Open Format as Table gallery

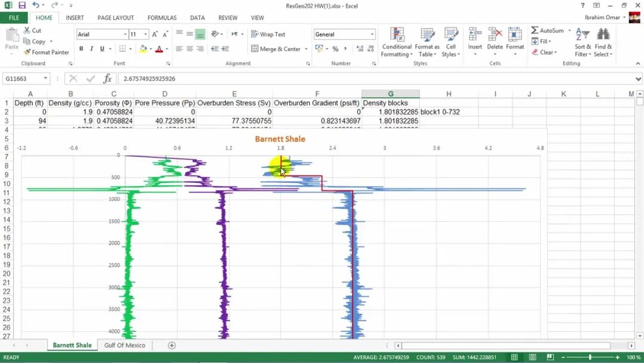click(x=427, y=43)
